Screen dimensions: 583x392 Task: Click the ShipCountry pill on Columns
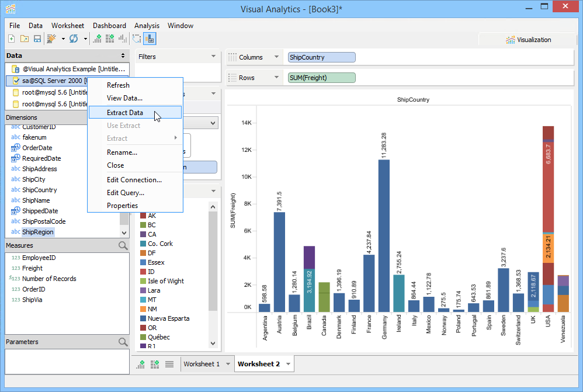(x=322, y=57)
